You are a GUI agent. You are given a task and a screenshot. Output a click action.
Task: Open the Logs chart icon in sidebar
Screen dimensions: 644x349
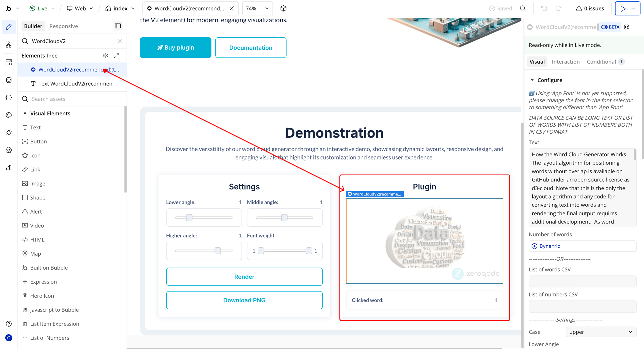(x=9, y=168)
